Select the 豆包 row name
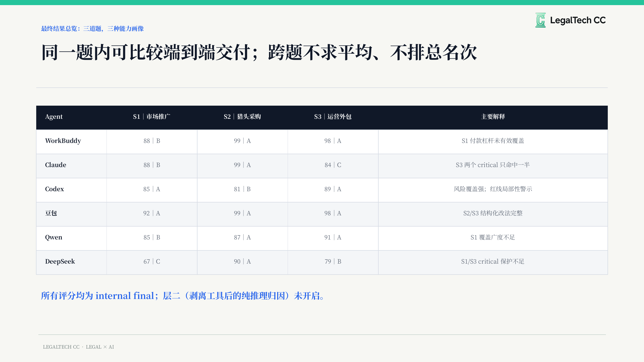 51,213
